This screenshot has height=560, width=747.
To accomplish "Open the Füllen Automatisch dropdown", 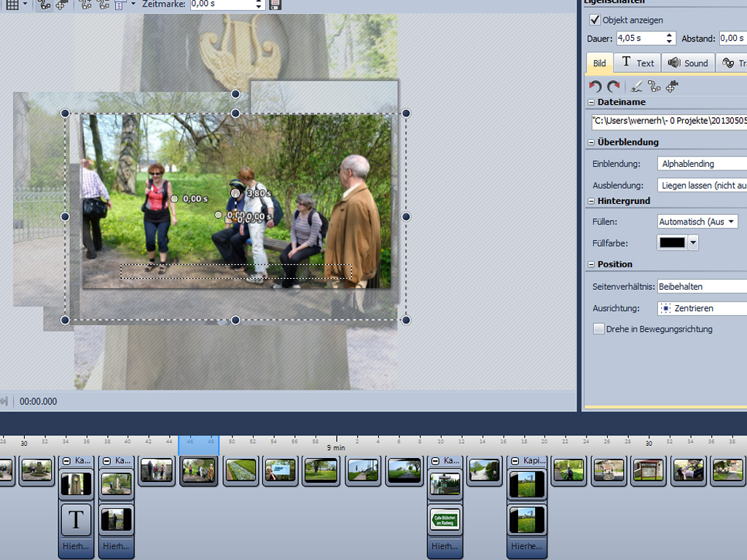I will point(697,221).
